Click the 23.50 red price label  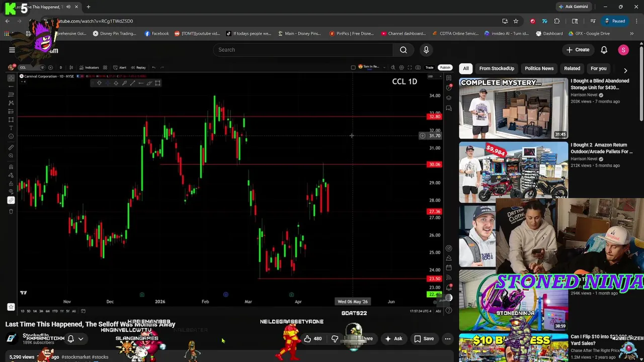point(434,279)
